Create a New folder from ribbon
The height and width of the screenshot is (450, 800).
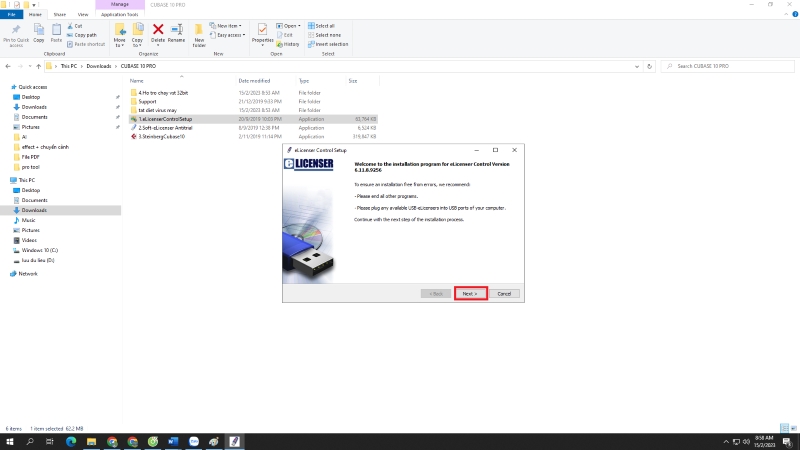pos(199,35)
